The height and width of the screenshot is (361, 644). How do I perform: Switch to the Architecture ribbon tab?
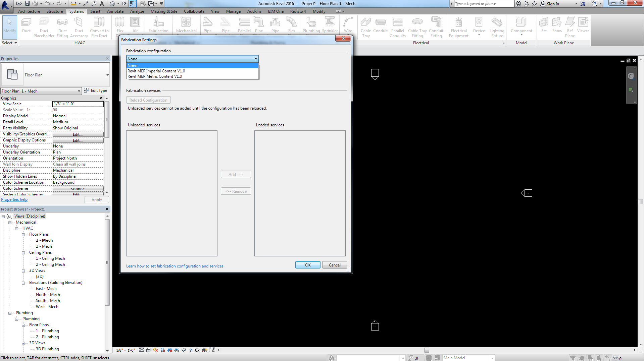[29, 11]
